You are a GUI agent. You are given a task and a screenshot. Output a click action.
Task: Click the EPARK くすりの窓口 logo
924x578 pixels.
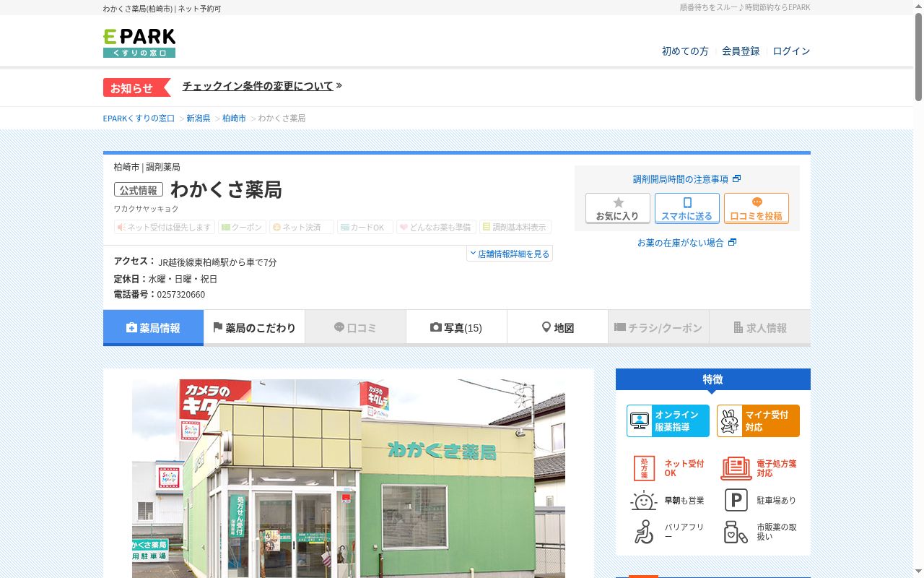coord(139,43)
